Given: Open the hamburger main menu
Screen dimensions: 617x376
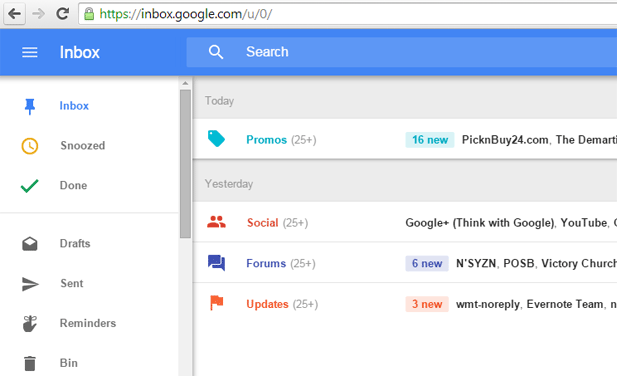Looking at the screenshot, I should (30, 52).
